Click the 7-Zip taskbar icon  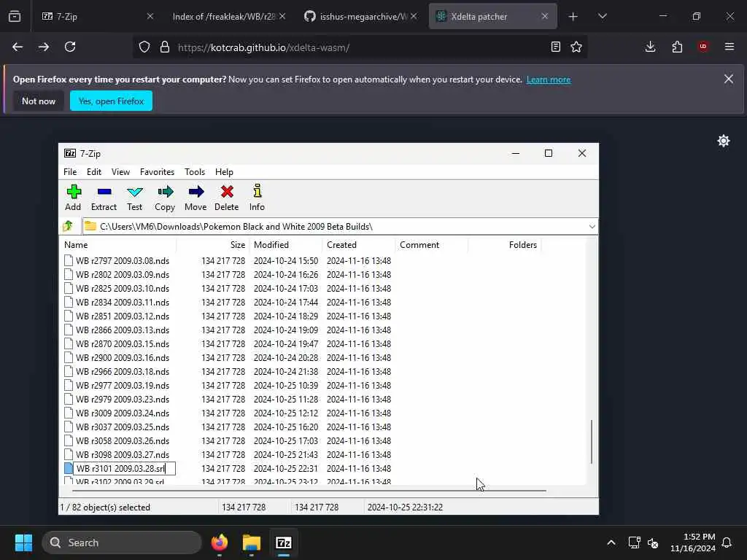pyautogui.click(x=284, y=542)
